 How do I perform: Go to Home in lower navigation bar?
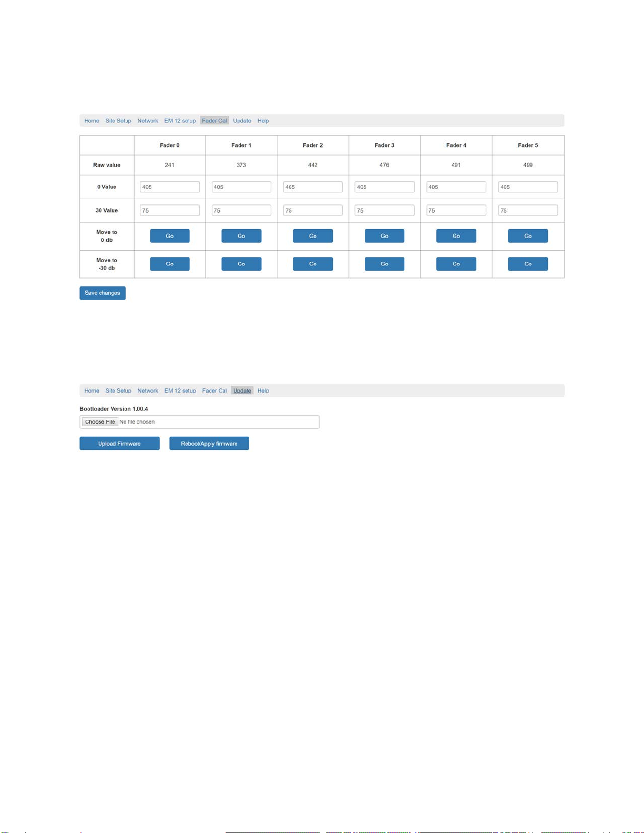click(91, 391)
